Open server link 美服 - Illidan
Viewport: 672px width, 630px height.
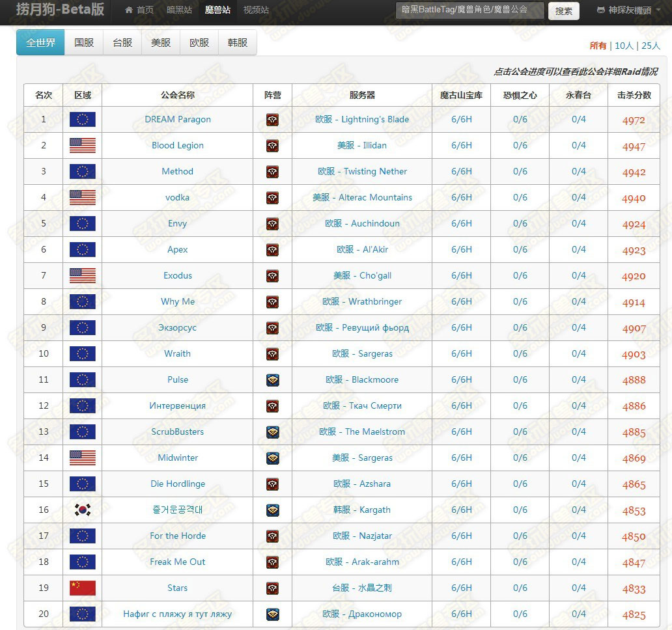click(x=362, y=146)
